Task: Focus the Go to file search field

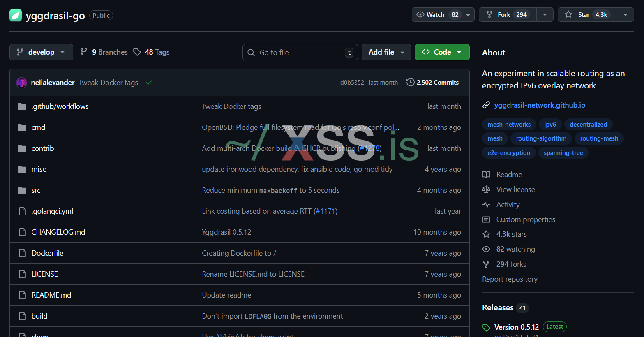Action: pyautogui.click(x=300, y=52)
